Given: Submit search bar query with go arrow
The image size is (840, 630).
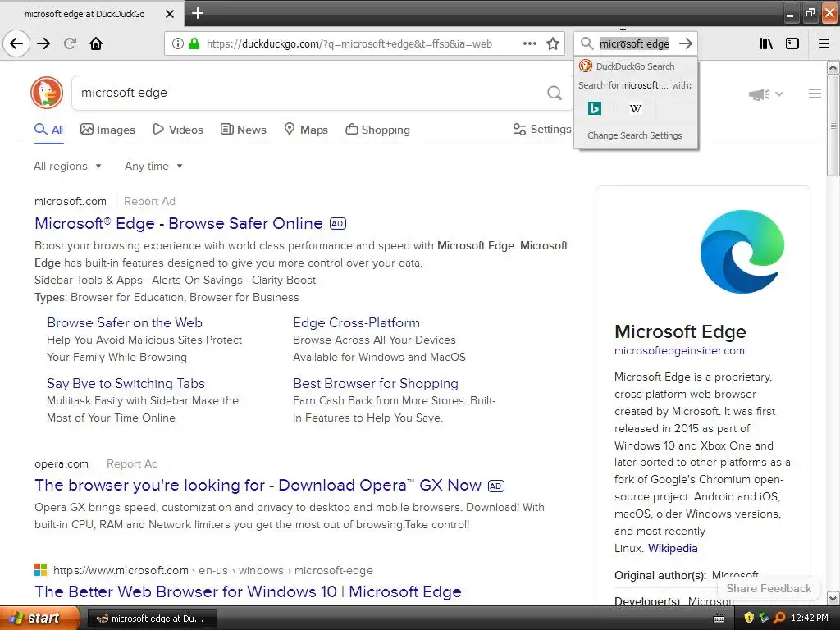Looking at the screenshot, I should (686, 43).
